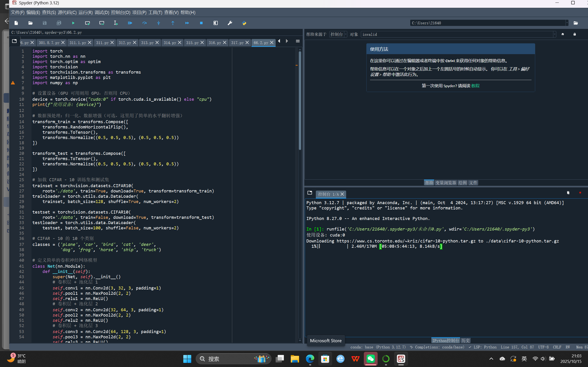Open the PYTHONPATH manager Python icon
Viewport: 588px width, 367px height.
[x=244, y=23]
